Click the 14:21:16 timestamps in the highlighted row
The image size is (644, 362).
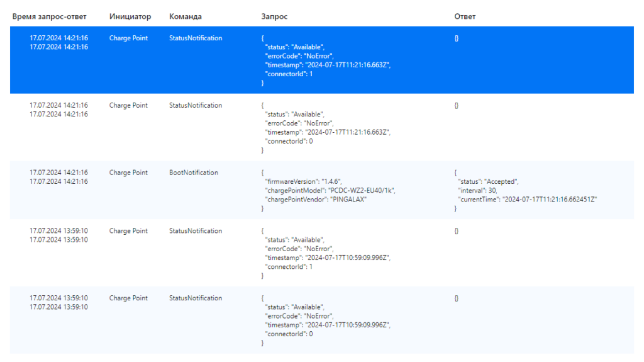coord(58,42)
